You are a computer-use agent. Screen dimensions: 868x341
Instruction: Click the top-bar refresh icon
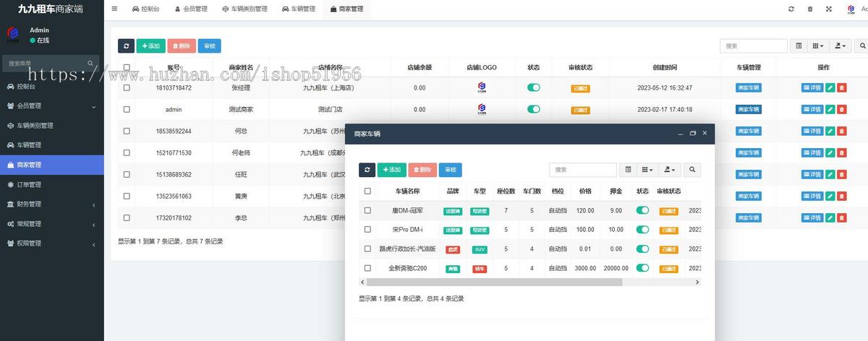791,9
